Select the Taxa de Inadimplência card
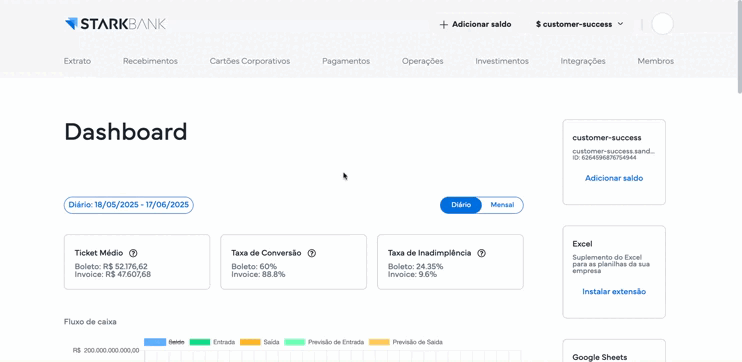The image size is (742, 362). [x=450, y=262]
